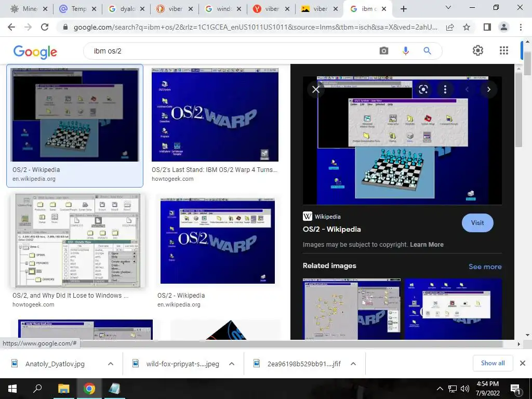
Task: Open the wild-fox-pripyat jpeg download
Action: 182,364
